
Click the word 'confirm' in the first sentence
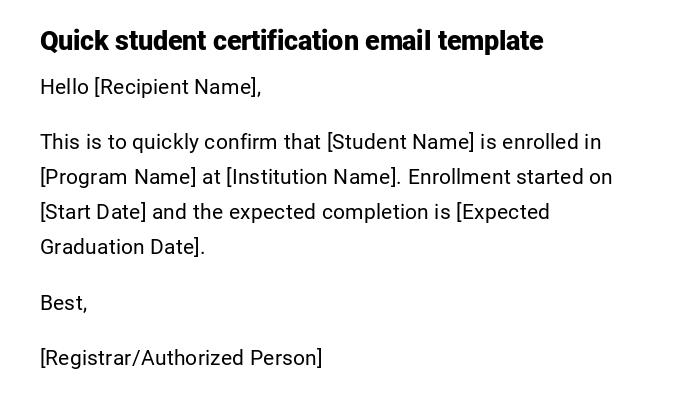pos(235,142)
